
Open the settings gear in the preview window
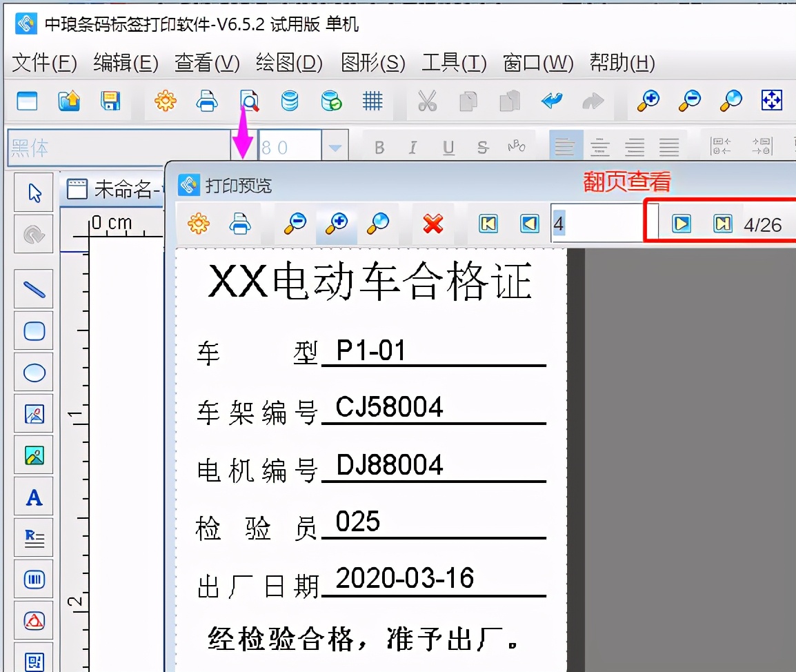198,224
